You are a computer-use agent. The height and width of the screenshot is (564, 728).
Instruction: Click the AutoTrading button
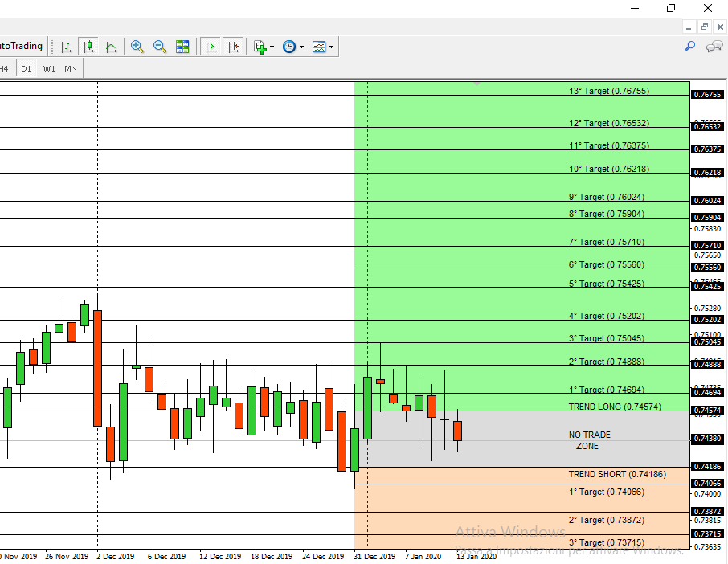(x=22, y=46)
